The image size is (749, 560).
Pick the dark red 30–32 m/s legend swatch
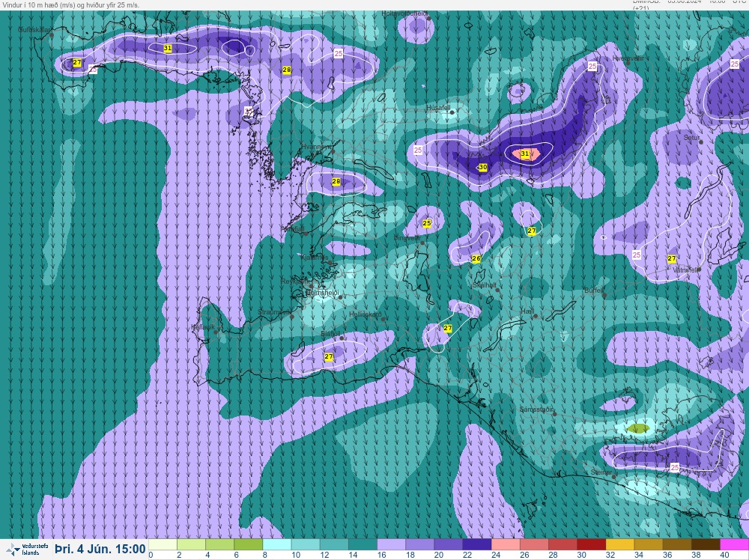click(592, 545)
